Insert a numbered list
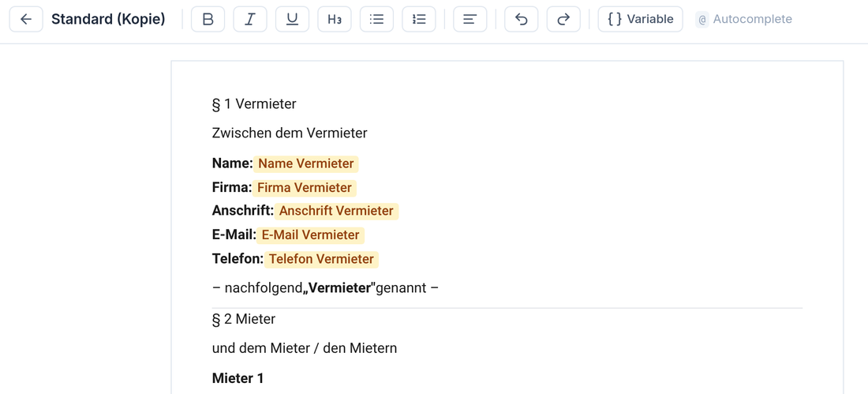The image size is (868, 394). click(419, 20)
